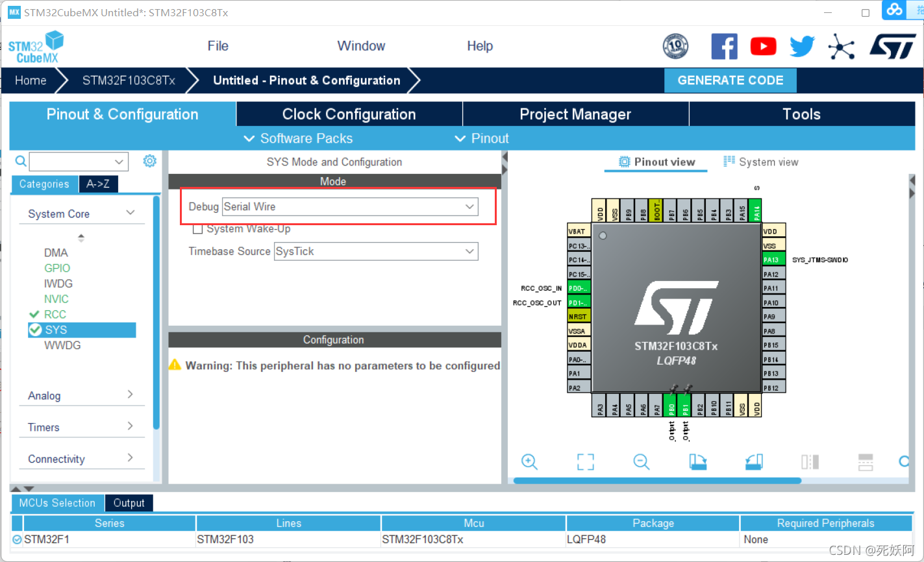Open the Output tab at the bottom
The height and width of the screenshot is (562, 924).
tap(129, 503)
